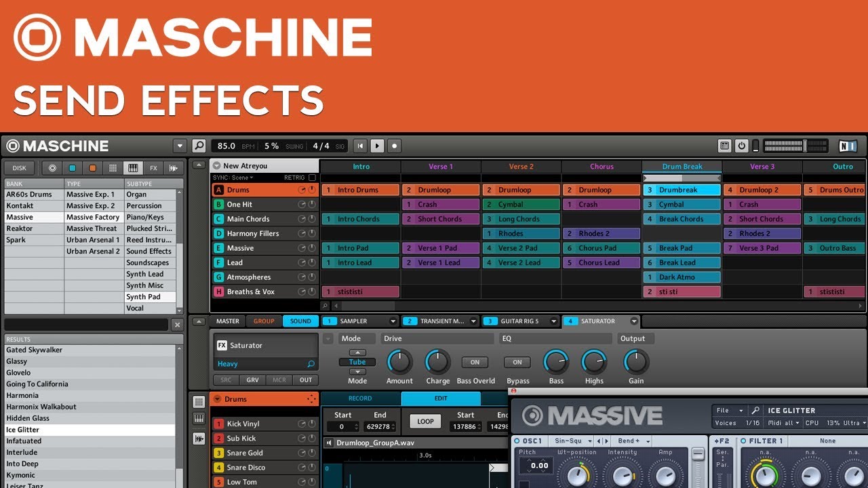This screenshot has width=868, height=488.
Task: Select group letter H for Breaths & Vox
Action: (218, 291)
